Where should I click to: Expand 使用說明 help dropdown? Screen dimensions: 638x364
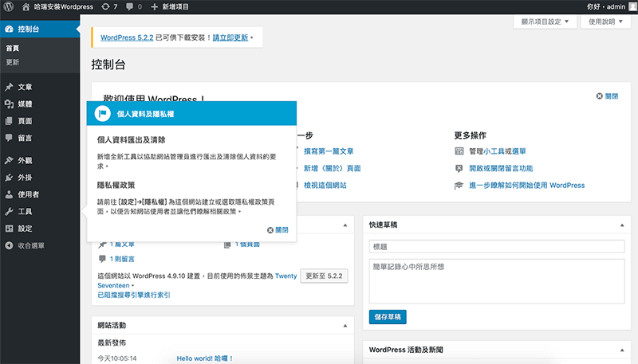tap(605, 22)
